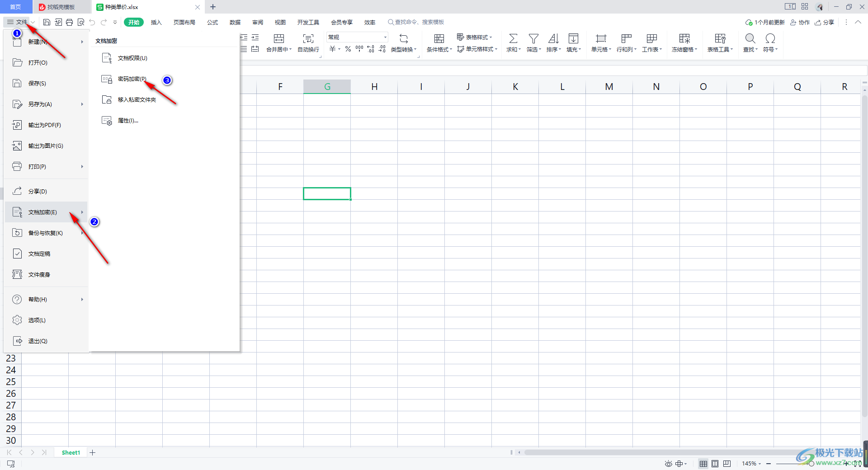Select Properties (属性) menu entry
Image resolution: width=868 pixels, height=470 pixels.
[128, 121]
